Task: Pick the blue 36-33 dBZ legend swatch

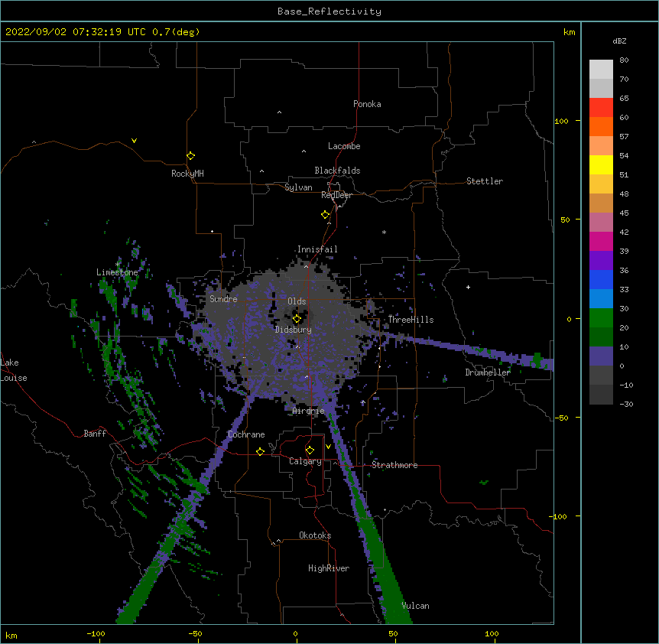Action: pyautogui.click(x=601, y=279)
